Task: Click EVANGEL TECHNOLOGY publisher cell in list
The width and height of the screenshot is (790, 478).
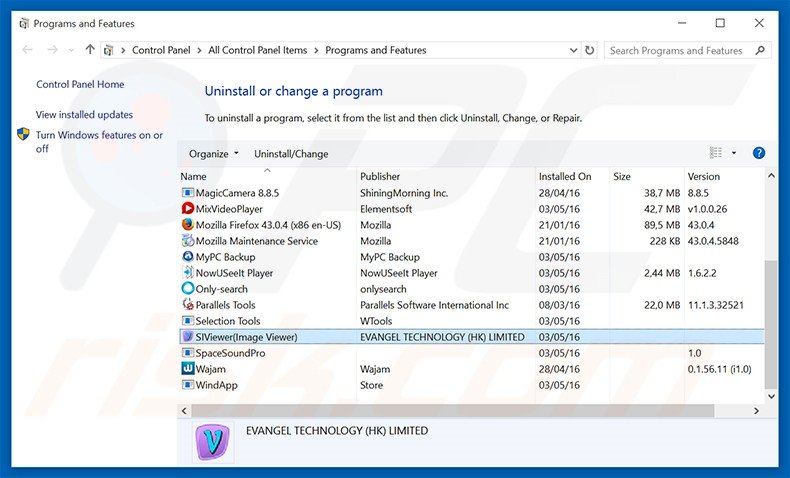Action: 442,337
